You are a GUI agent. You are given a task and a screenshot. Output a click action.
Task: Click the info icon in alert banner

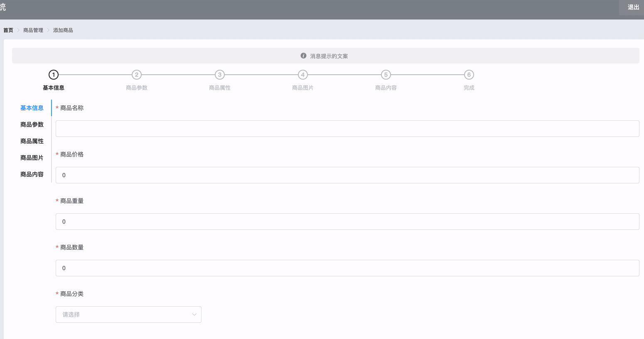[303, 56]
